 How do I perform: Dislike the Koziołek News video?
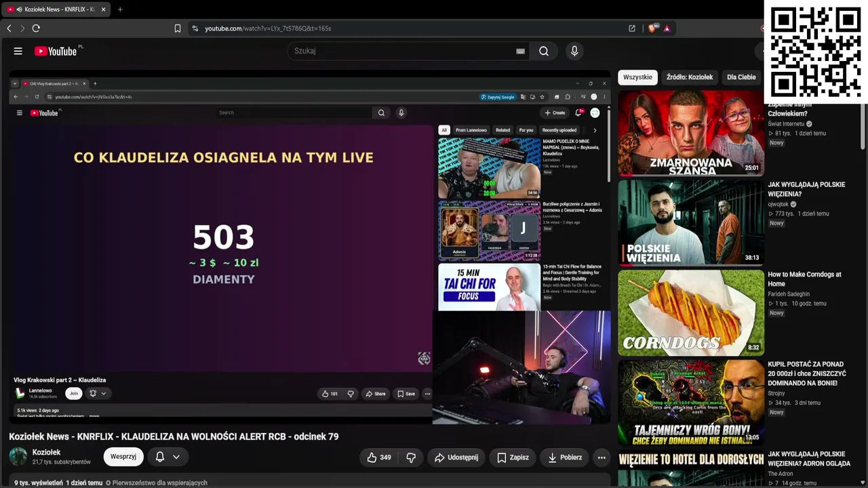tap(411, 457)
